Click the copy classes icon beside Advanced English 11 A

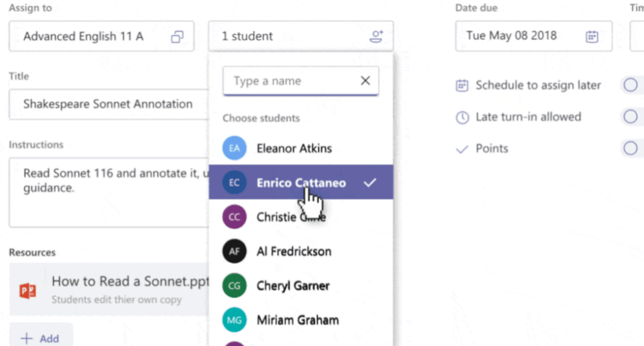(177, 36)
